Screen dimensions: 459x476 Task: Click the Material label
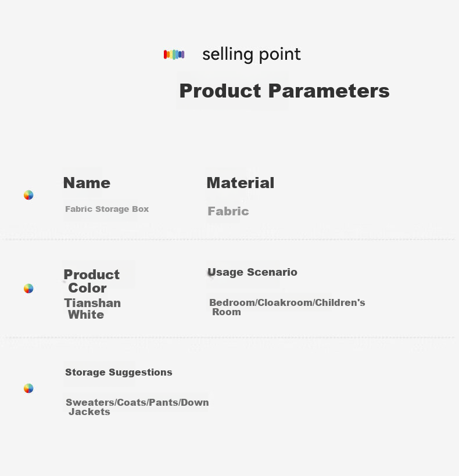coord(241,183)
